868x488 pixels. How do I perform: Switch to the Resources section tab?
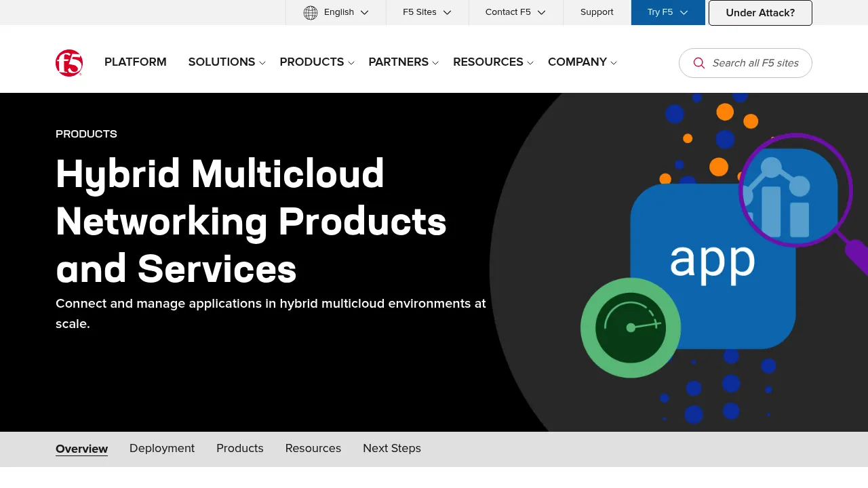(x=313, y=449)
